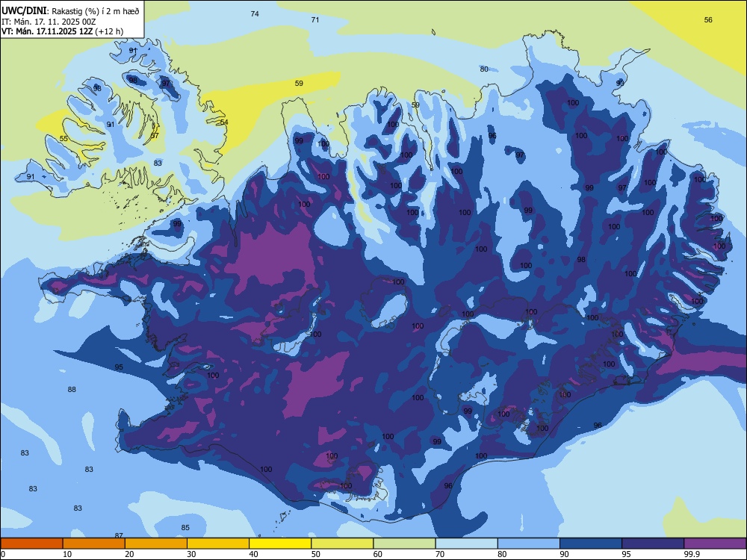Click the legend tick label 99.9
Image resolution: width=747 pixels, height=560 pixels.
pos(691,554)
